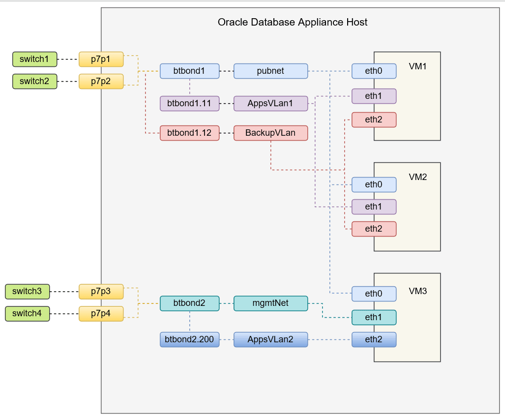Image resolution: width=505 pixels, height=420 pixels.
Task: Click the p7p3 port node
Action: click(x=101, y=291)
